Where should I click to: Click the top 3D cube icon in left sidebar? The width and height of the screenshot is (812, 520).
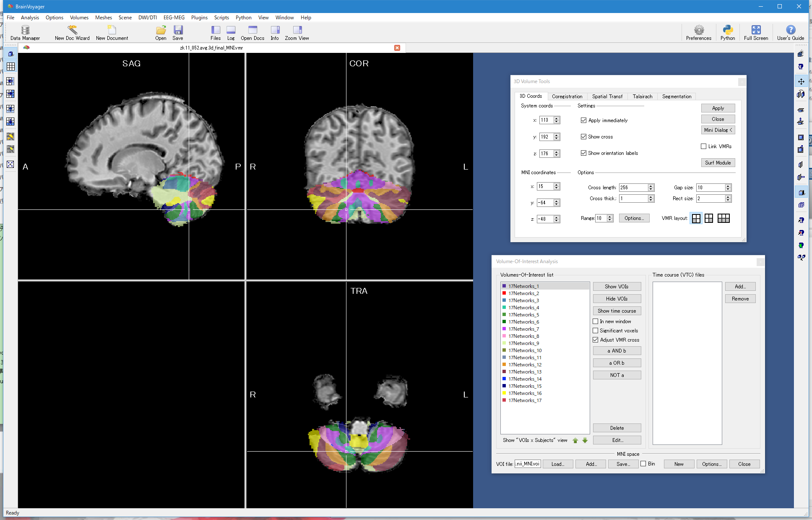click(x=10, y=54)
